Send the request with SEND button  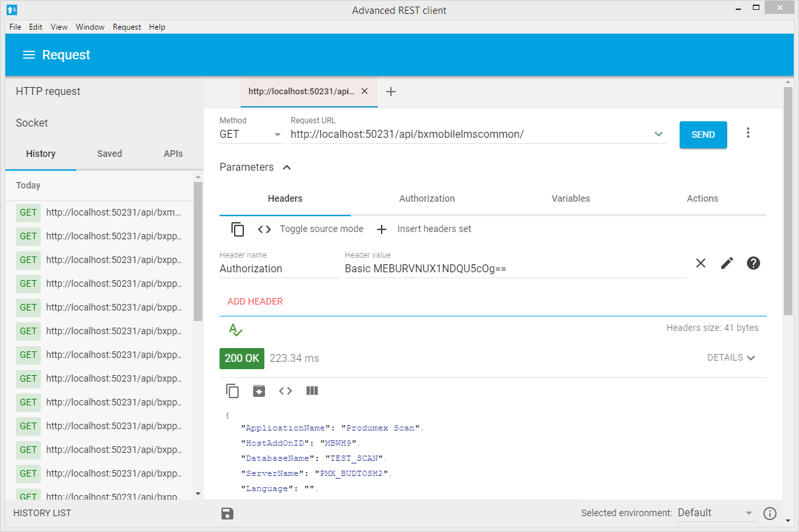tap(703, 134)
